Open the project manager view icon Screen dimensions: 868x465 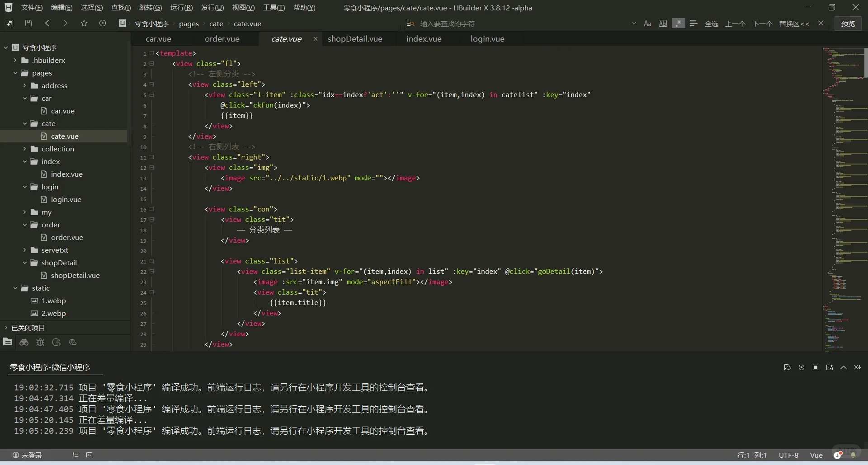point(8,342)
